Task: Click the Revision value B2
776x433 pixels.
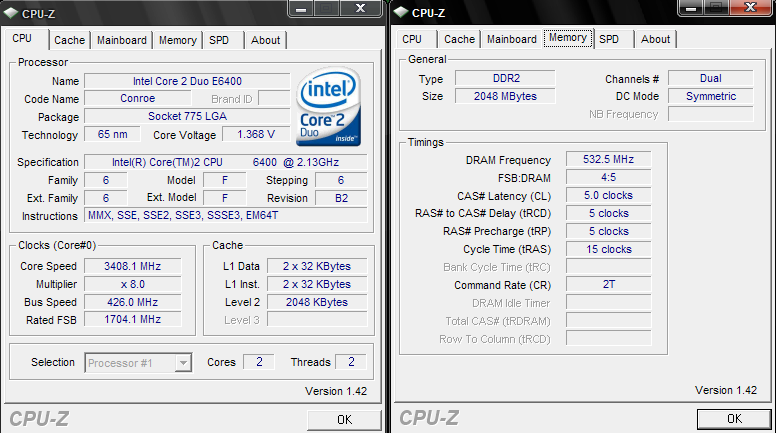Action: click(341, 198)
